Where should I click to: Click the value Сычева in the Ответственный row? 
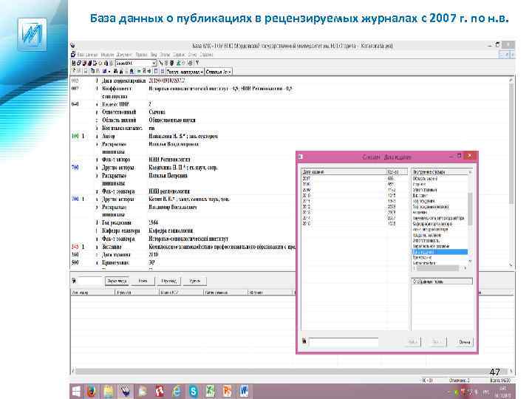click(x=157, y=112)
